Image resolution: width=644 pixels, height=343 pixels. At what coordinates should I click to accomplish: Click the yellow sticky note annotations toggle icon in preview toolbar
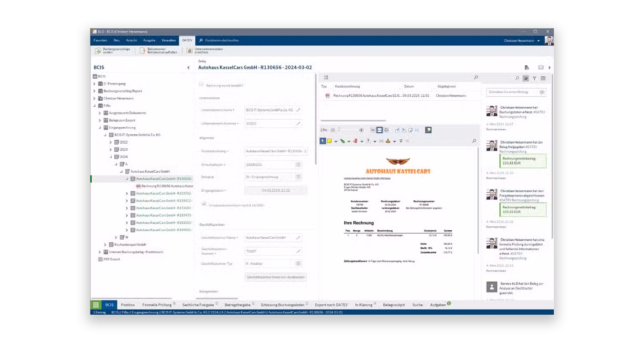pyautogui.click(x=428, y=130)
